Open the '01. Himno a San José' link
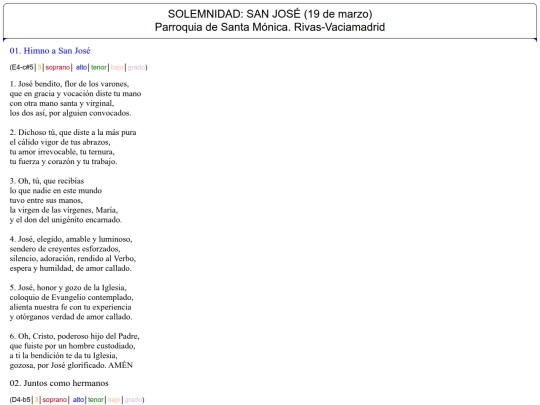This screenshot has height=405, width=540. [x=50, y=51]
